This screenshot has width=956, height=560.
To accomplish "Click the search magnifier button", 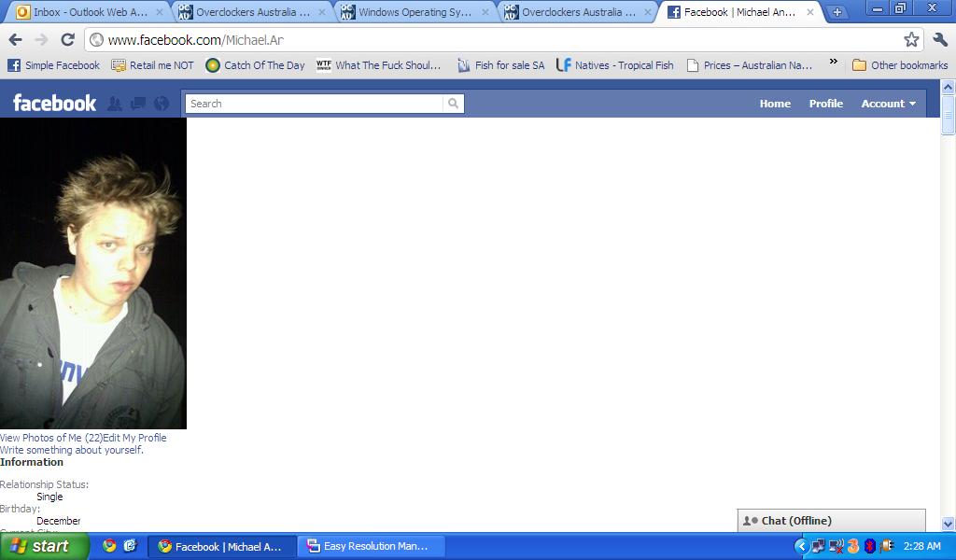I will (x=453, y=104).
